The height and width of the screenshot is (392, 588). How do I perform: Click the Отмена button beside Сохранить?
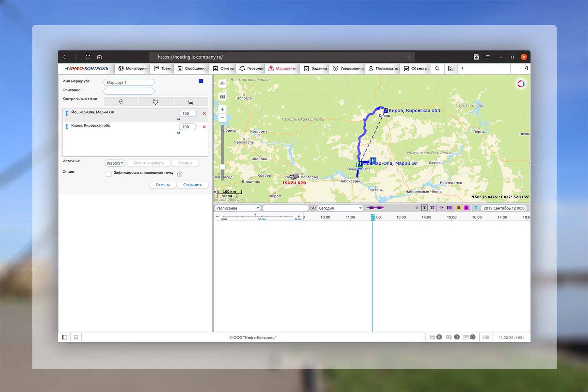tap(162, 185)
